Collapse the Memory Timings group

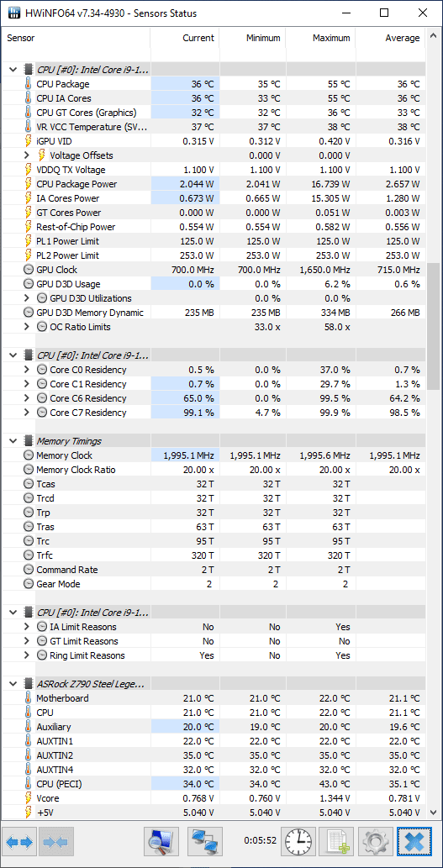[13, 441]
